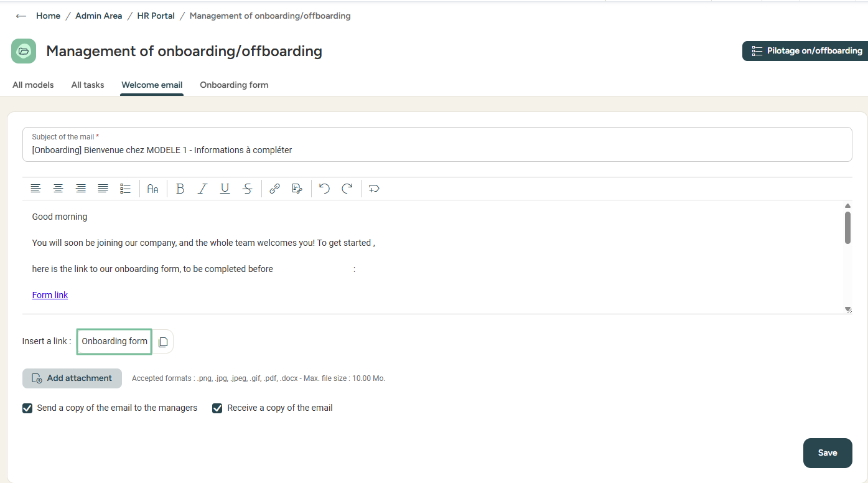Image resolution: width=868 pixels, height=483 pixels.
Task: Undo the last edit
Action: click(324, 189)
